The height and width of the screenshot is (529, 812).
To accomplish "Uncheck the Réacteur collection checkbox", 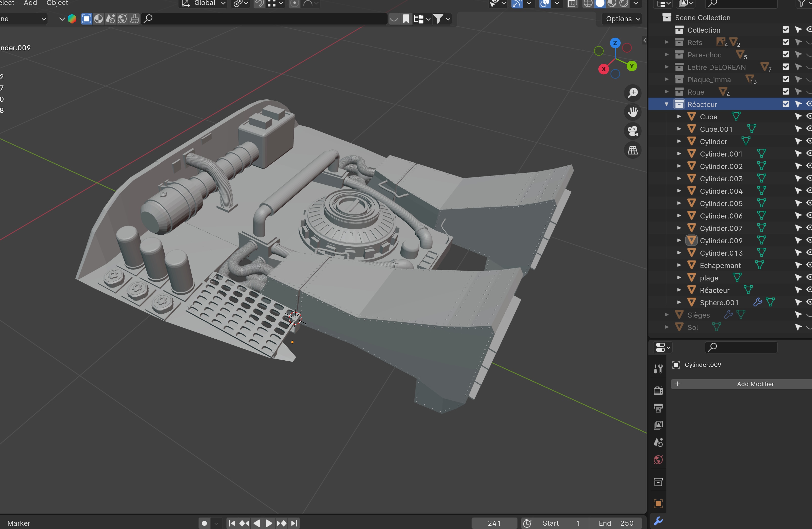I will tap(786, 104).
